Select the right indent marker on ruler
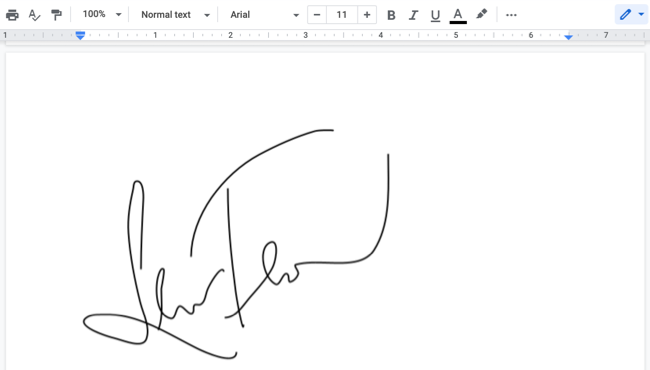 568,37
